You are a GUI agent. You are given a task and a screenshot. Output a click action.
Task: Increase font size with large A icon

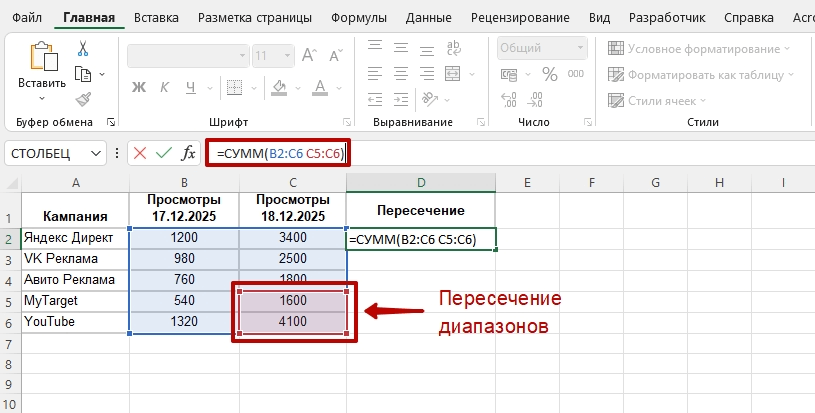pyautogui.click(x=310, y=56)
